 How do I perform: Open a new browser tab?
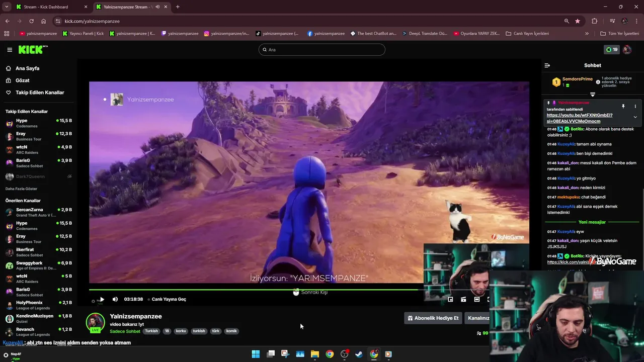point(178,7)
